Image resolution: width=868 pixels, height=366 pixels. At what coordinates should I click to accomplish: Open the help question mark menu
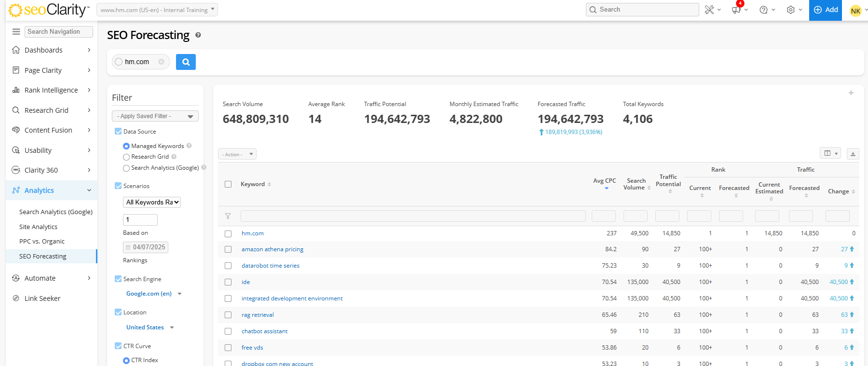click(x=763, y=10)
